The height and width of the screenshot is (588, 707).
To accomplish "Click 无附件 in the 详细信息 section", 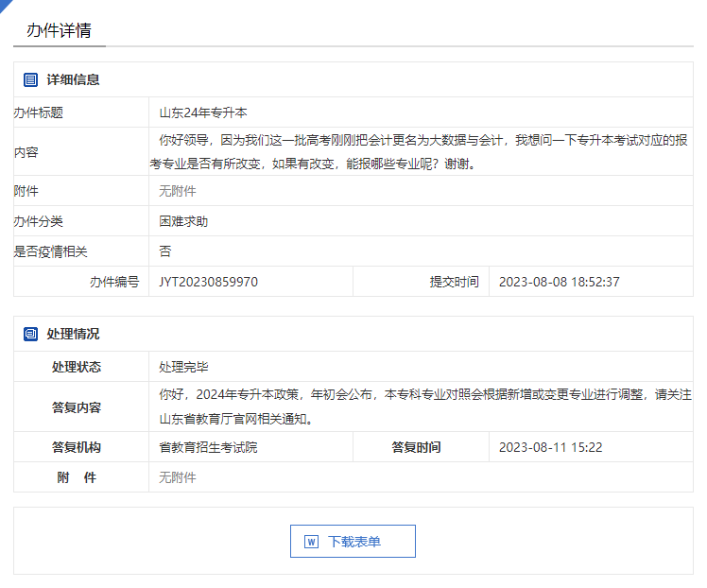I will pos(178,191).
